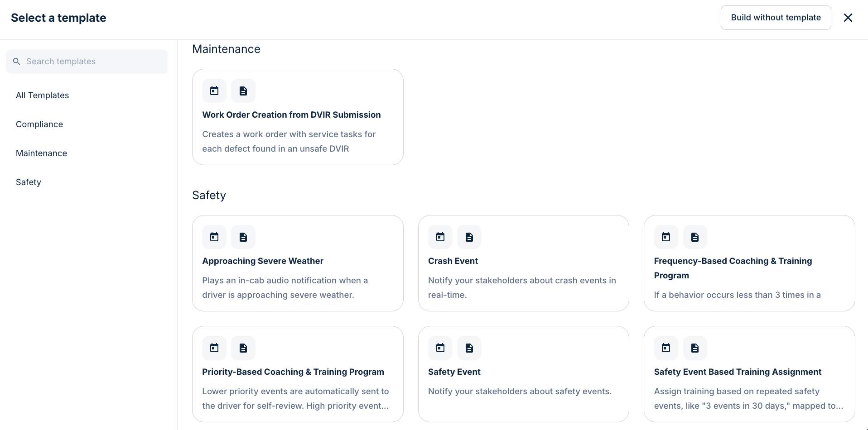Image resolution: width=868 pixels, height=430 pixels.
Task: Select Maintenance from the sidebar
Action: click(41, 153)
